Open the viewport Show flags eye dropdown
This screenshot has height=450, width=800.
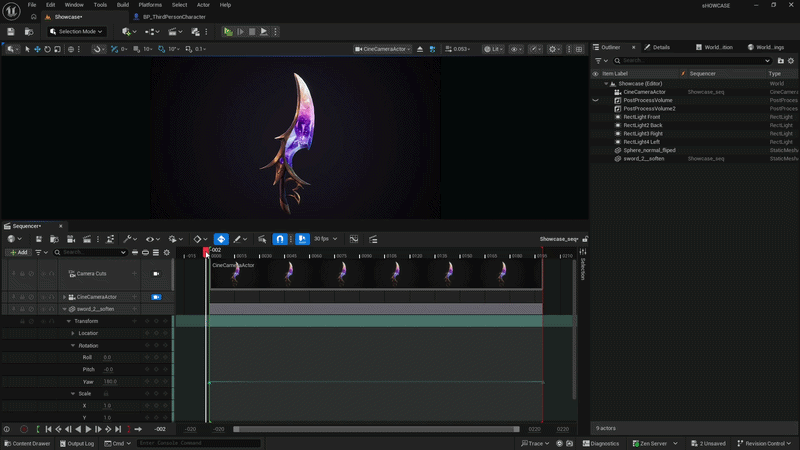[516, 49]
